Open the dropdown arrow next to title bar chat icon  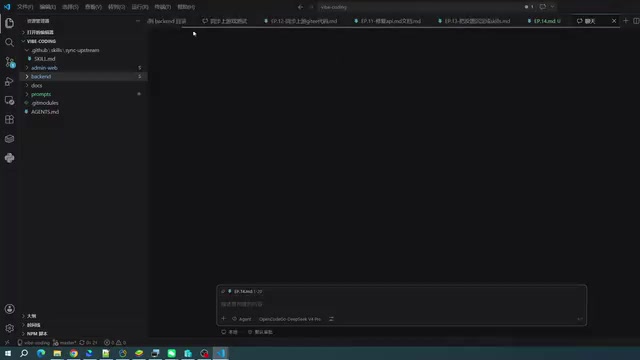552,7
